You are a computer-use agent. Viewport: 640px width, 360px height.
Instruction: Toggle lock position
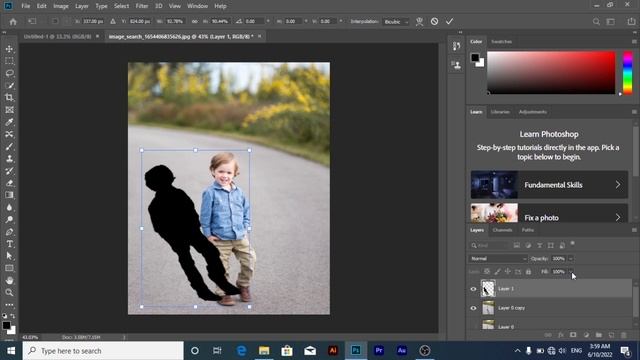508,271
